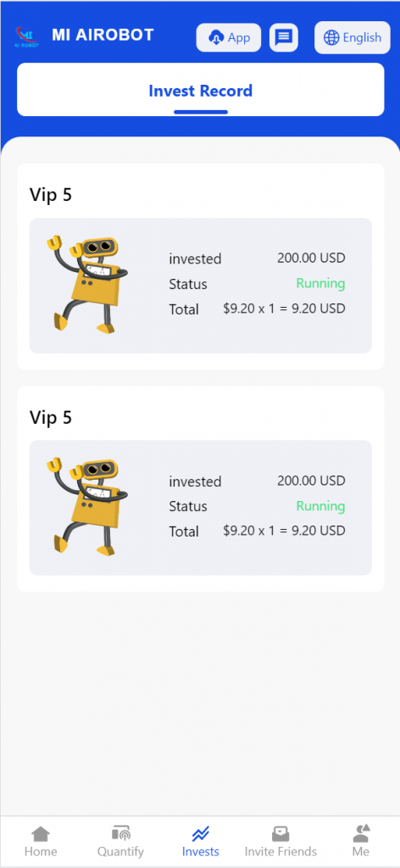The image size is (400, 868).
Task: Click the Running status in first card
Action: [320, 283]
